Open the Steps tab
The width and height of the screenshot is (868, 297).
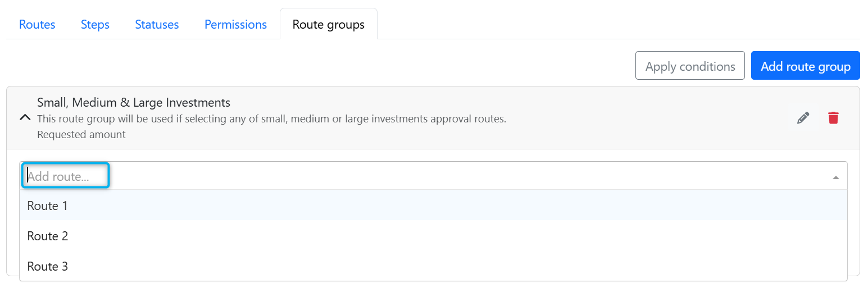click(x=95, y=25)
